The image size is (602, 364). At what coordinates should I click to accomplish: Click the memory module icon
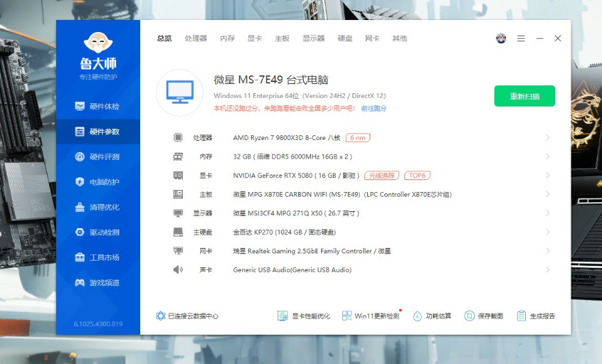click(178, 157)
